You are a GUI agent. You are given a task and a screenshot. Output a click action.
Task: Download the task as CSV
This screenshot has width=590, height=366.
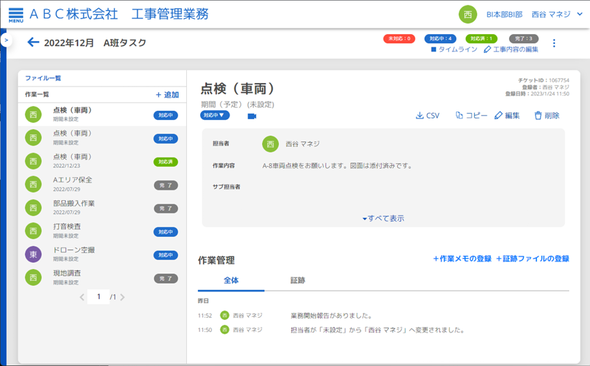(x=427, y=115)
